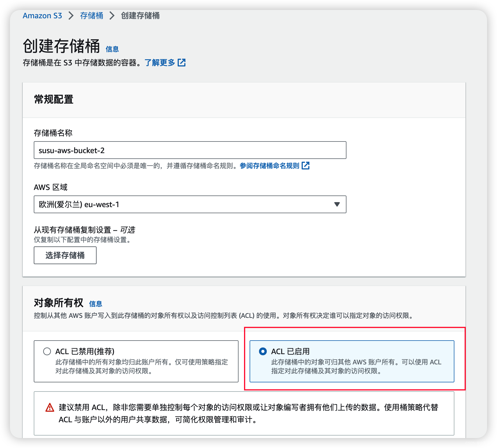Click the 选择存储桶 button

tap(65, 255)
